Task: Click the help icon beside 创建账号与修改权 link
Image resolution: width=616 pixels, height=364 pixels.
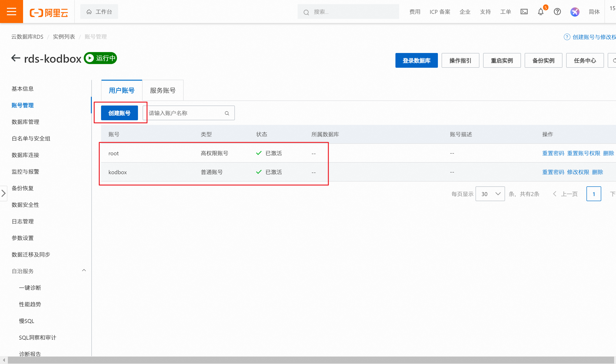Action: coord(567,37)
